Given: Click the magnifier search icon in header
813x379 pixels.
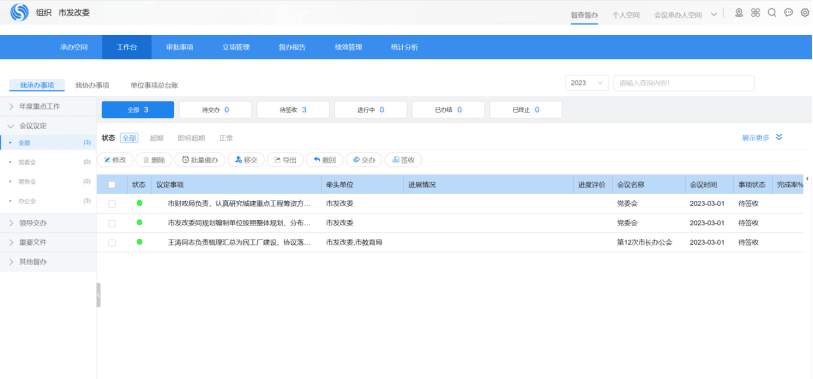Looking at the screenshot, I should pos(772,13).
